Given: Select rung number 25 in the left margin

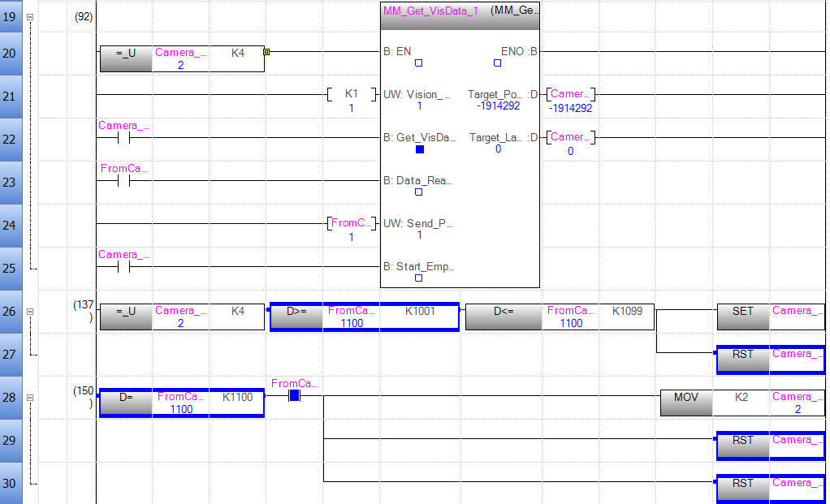Looking at the screenshot, I should [x=11, y=268].
